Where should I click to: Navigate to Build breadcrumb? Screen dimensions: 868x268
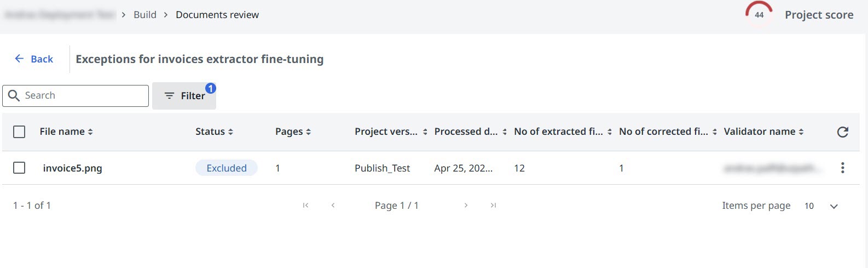coord(145,15)
